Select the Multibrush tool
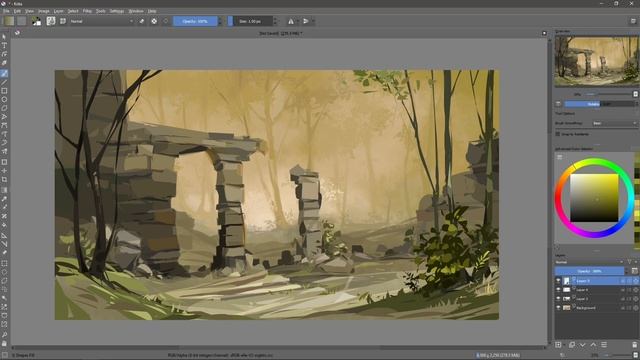The height and width of the screenshot is (360, 640). pyautogui.click(x=4, y=151)
